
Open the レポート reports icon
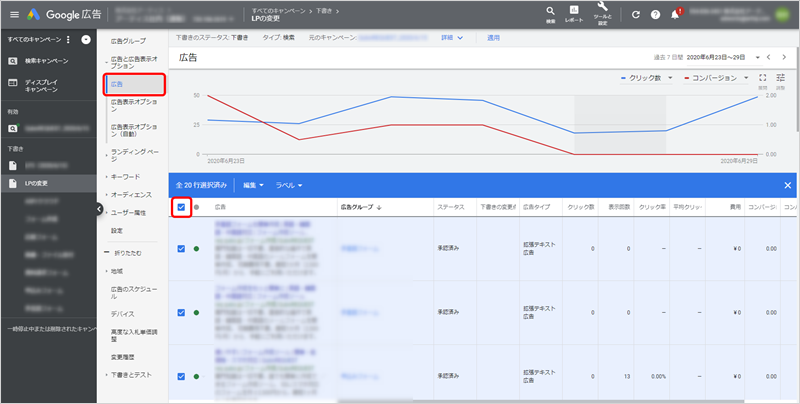[x=574, y=14]
